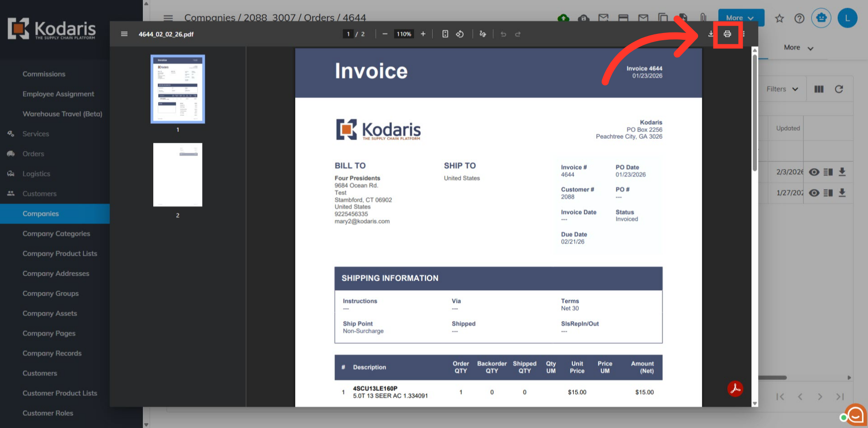Image resolution: width=868 pixels, height=428 pixels.
Task: Open PDF viewer more-actions menu
Action: pos(744,34)
